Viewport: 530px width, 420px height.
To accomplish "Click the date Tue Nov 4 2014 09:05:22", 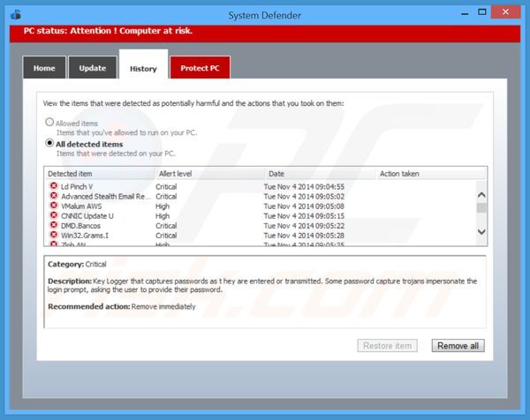I will (x=304, y=226).
